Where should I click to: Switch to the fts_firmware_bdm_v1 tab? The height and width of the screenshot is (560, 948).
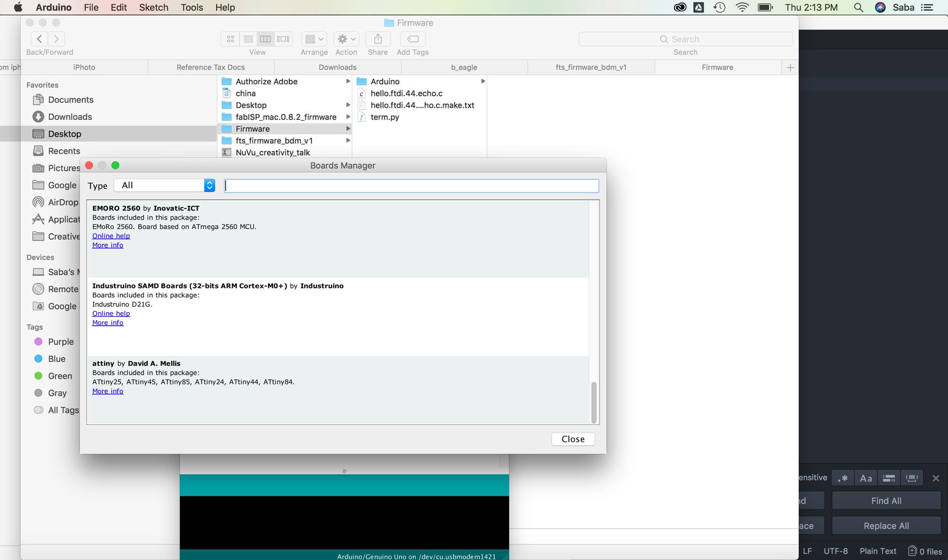click(x=591, y=67)
